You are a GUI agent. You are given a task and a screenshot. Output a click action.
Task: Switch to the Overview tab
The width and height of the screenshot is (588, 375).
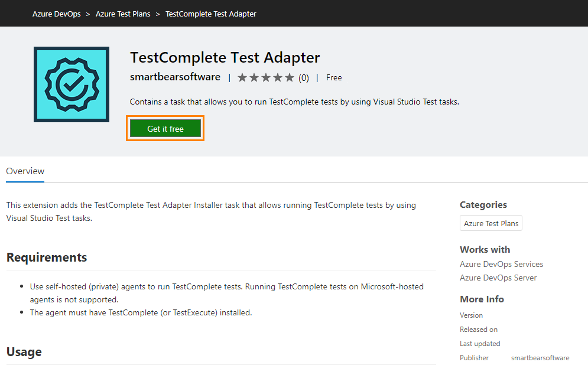[25, 171]
